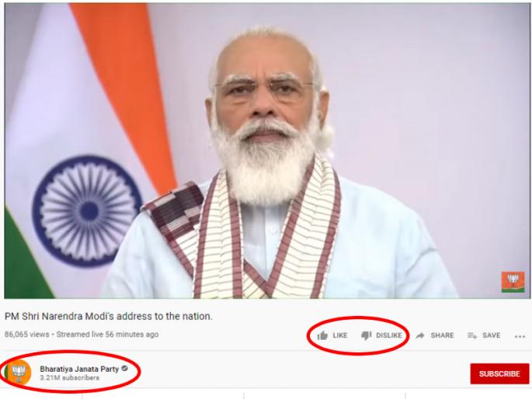Click the 86,065 views count
The height and width of the screenshot is (399, 532).
point(27,335)
